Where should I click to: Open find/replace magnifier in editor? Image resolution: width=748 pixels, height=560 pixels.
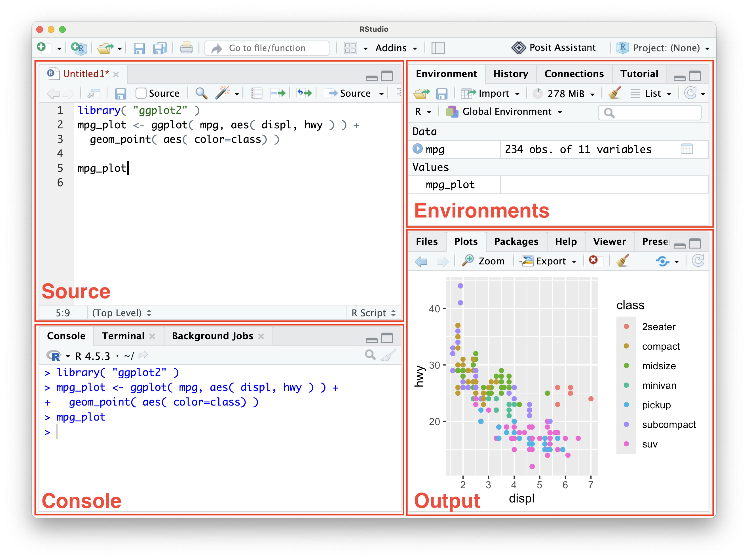point(202,93)
